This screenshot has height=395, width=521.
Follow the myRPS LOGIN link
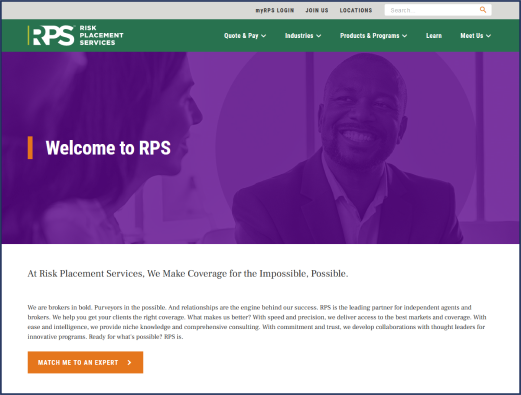click(275, 10)
